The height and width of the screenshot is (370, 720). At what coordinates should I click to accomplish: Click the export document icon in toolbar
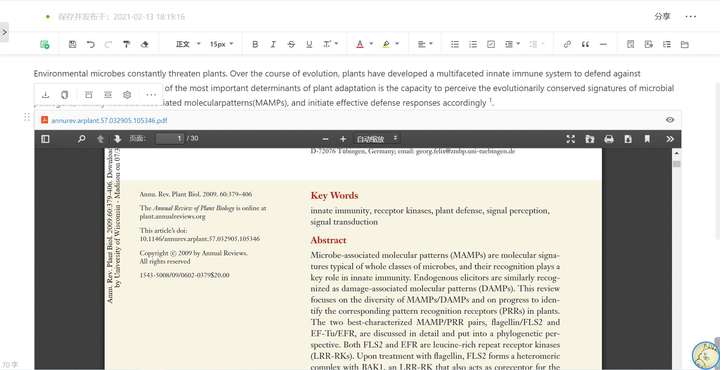click(x=648, y=45)
